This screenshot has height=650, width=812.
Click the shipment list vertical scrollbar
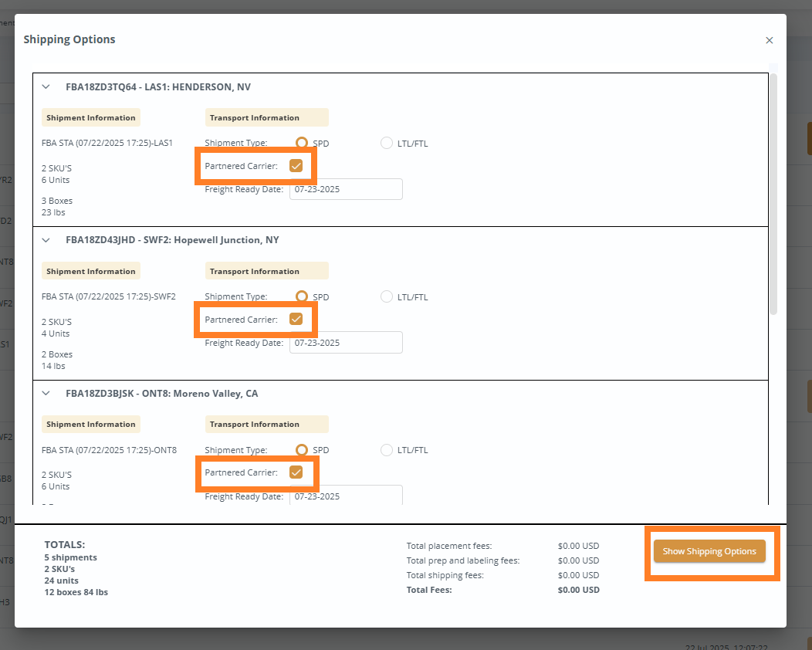(773, 193)
